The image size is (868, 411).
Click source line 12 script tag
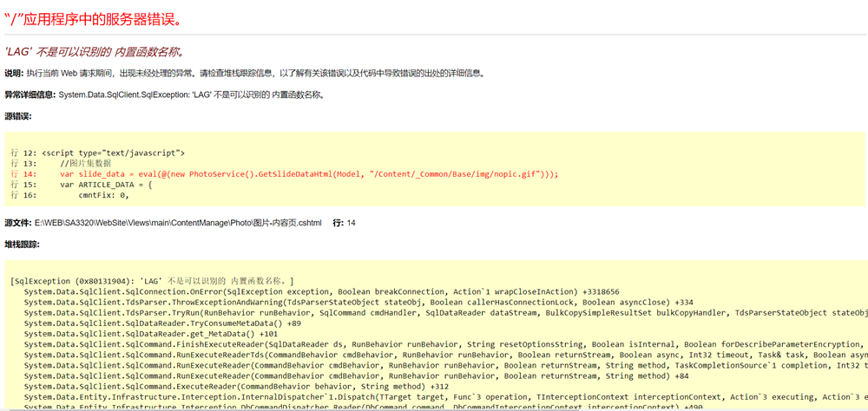113,153
